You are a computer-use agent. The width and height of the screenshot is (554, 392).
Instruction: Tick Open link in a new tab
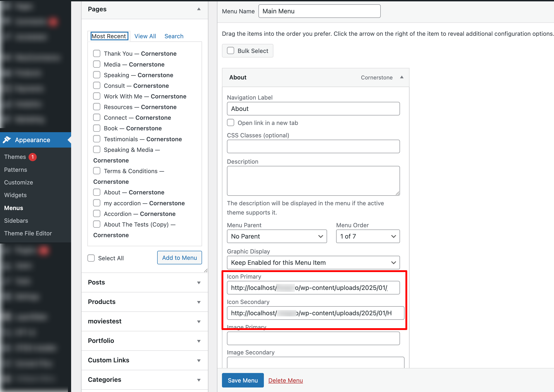(230, 123)
